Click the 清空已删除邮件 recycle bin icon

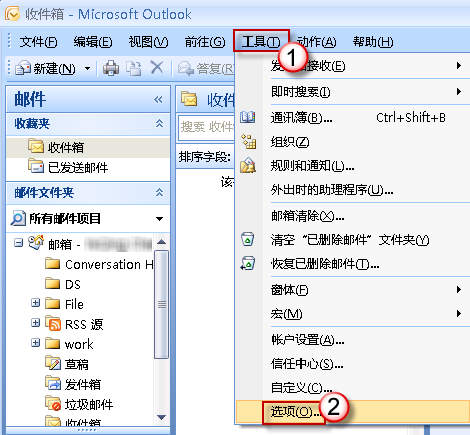coord(248,239)
